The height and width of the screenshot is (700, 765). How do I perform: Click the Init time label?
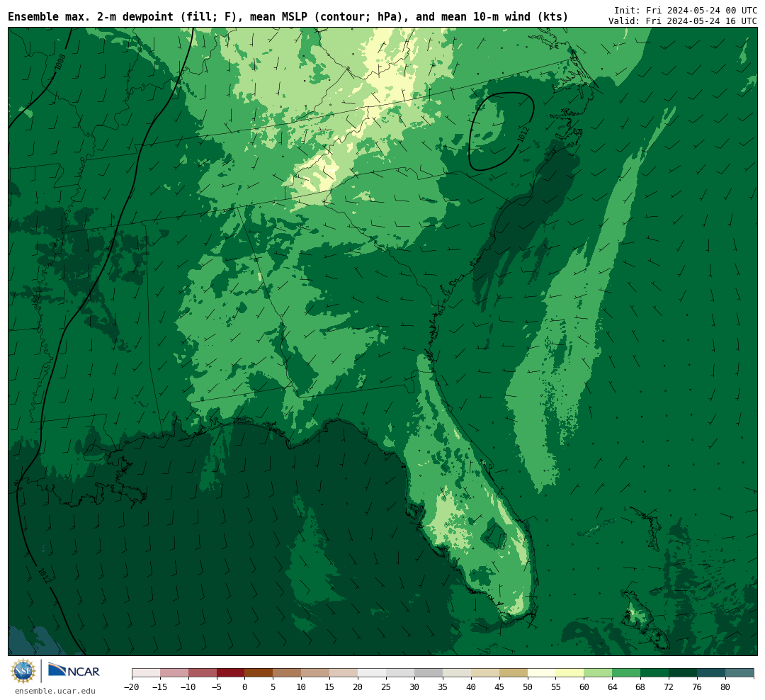[686, 10]
